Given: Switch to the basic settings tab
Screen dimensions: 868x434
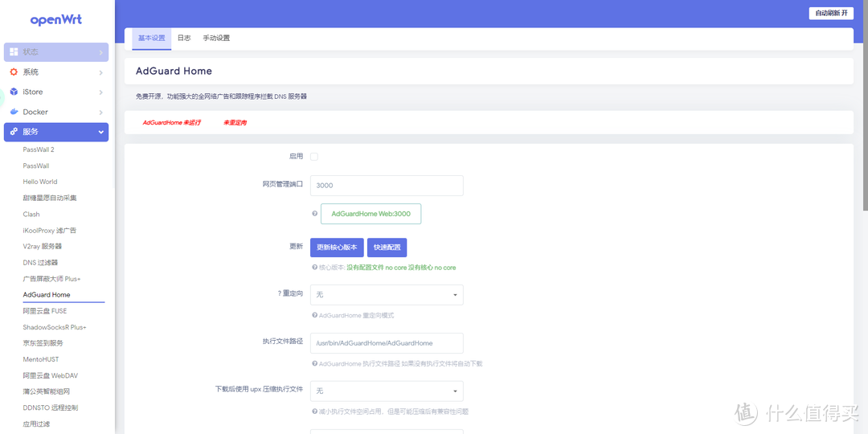Looking at the screenshot, I should (152, 39).
